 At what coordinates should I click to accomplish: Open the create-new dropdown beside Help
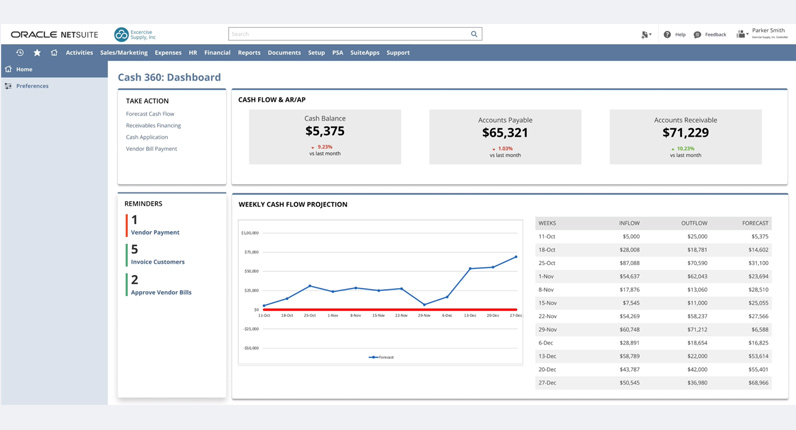[x=646, y=35]
